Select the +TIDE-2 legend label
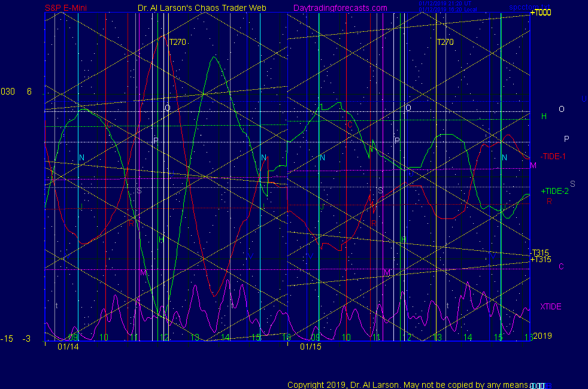 click(x=554, y=192)
